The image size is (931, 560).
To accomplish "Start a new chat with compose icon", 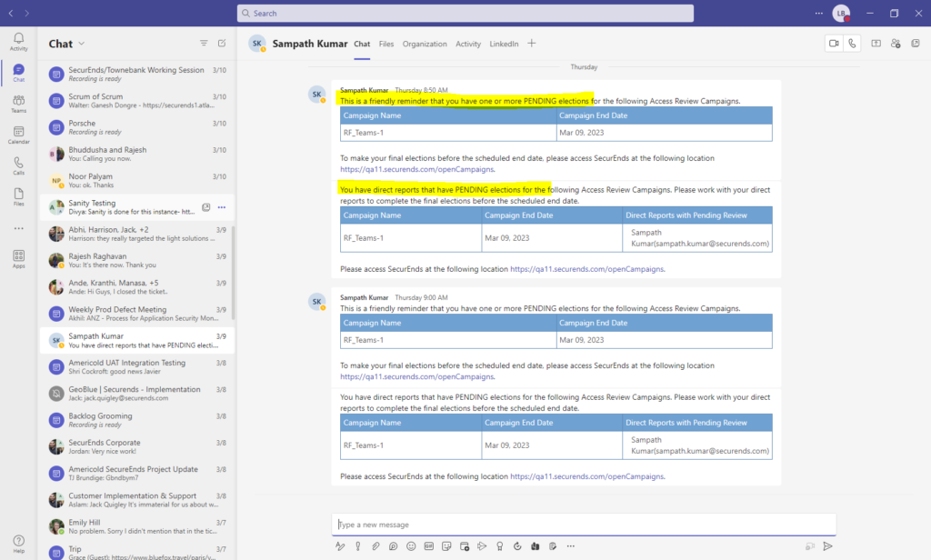I will pos(222,44).
